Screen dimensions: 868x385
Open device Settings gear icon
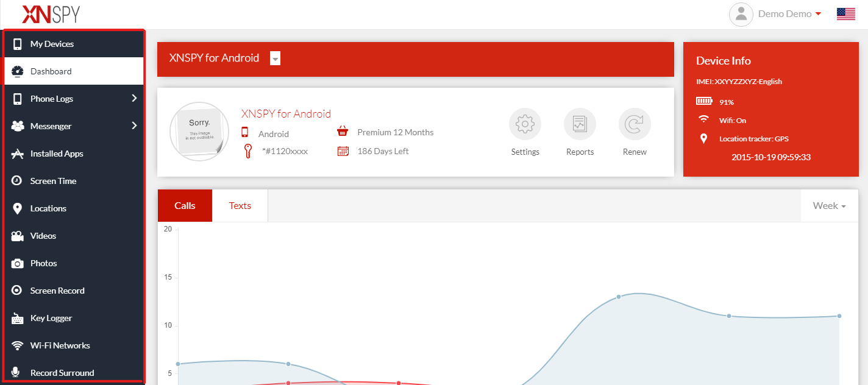tap(525, 124)
